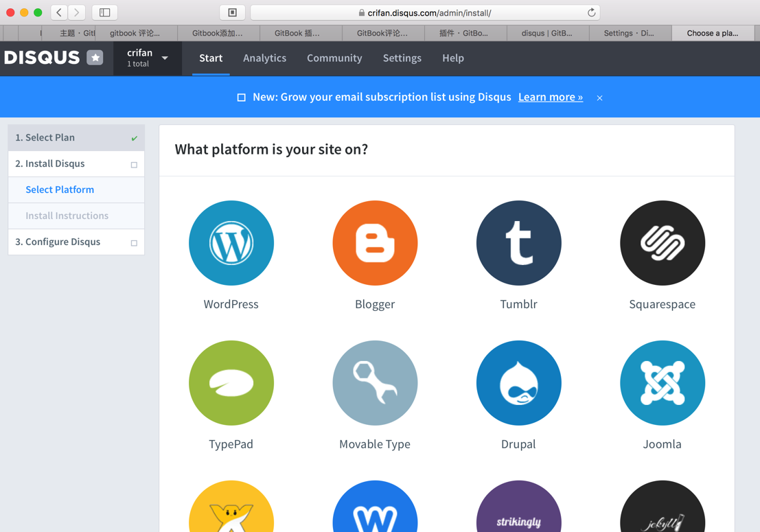The width and height of the screenshot is (760, 532).
Task: Switch to the '插件 · GitBo...' browser tab
Action: tap(465, 33)
